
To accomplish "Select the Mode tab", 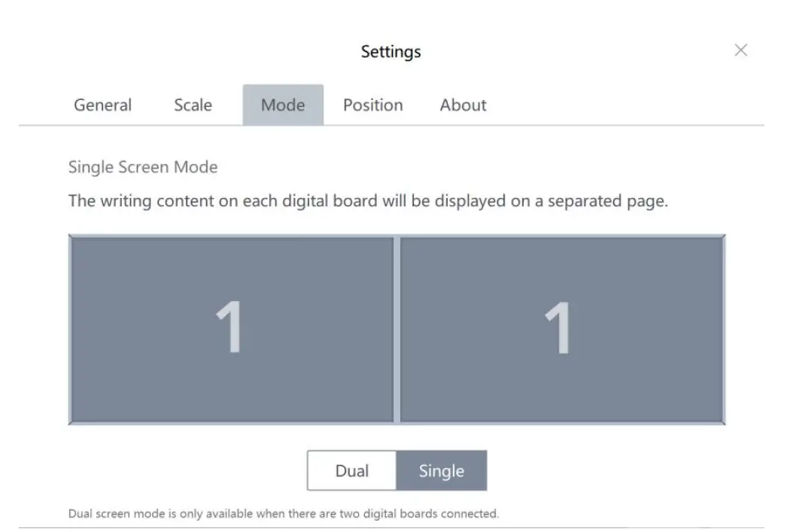I will pyautogui.click(x=283, y=105).
